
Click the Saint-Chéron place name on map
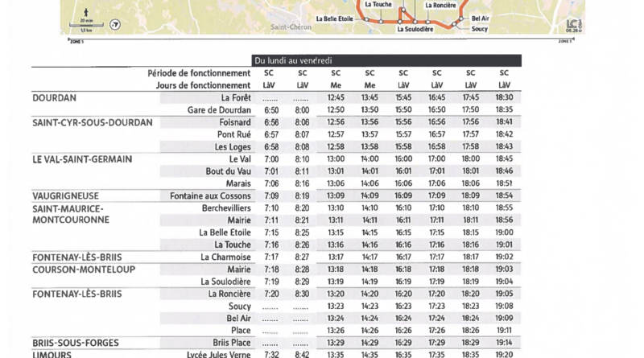291,27
